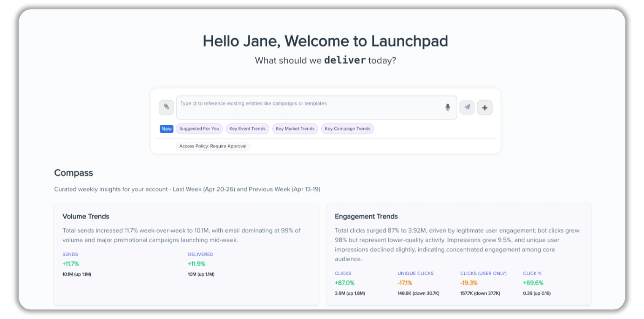644x319 pixels.
Task: Open the Engagement Trends card title
Action: (366, 216)
